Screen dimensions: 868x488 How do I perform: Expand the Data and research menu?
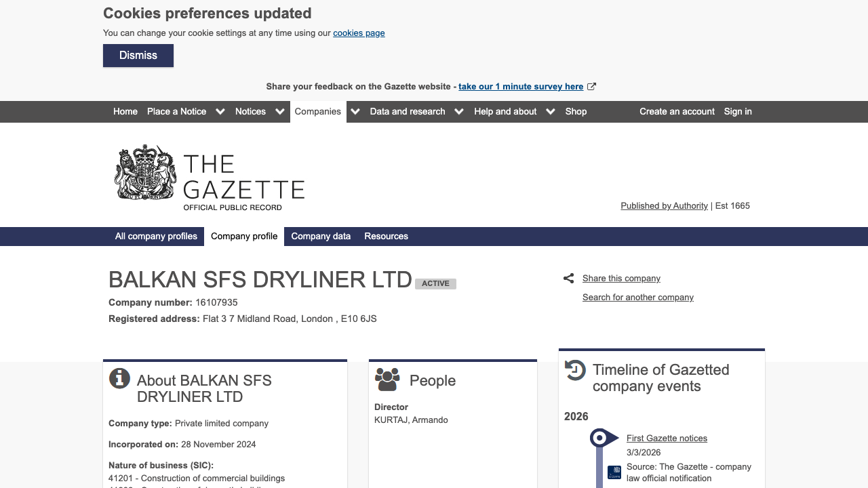(459, 111)
